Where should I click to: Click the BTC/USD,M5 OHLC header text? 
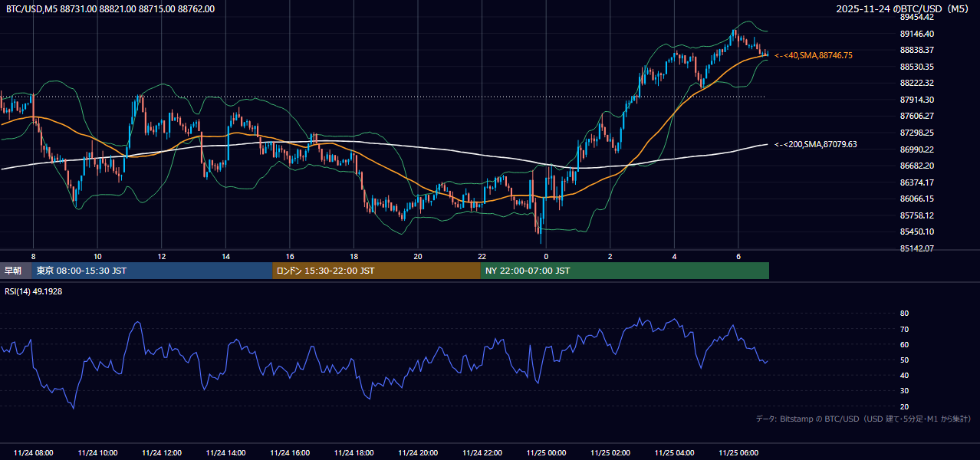(110, 9)
